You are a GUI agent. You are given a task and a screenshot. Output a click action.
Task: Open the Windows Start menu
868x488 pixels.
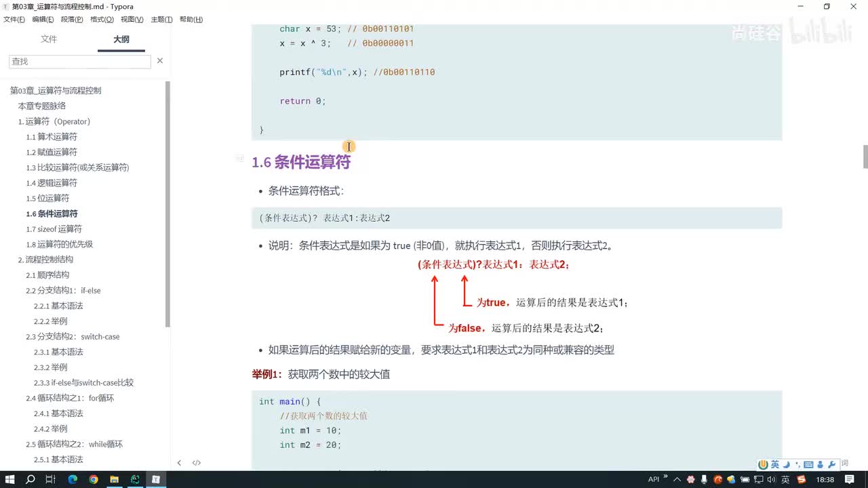pos(9,479)
